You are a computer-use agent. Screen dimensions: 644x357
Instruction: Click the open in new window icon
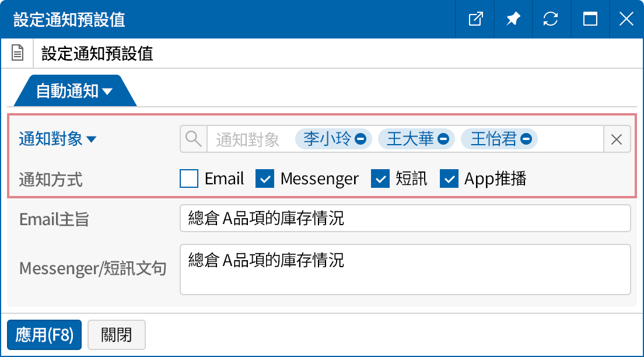coord(476,19)
